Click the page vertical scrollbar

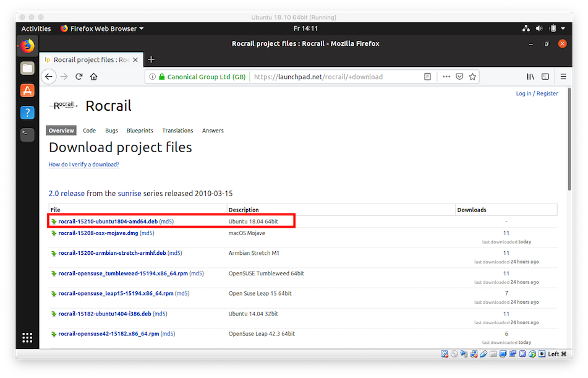click(569, 142)
